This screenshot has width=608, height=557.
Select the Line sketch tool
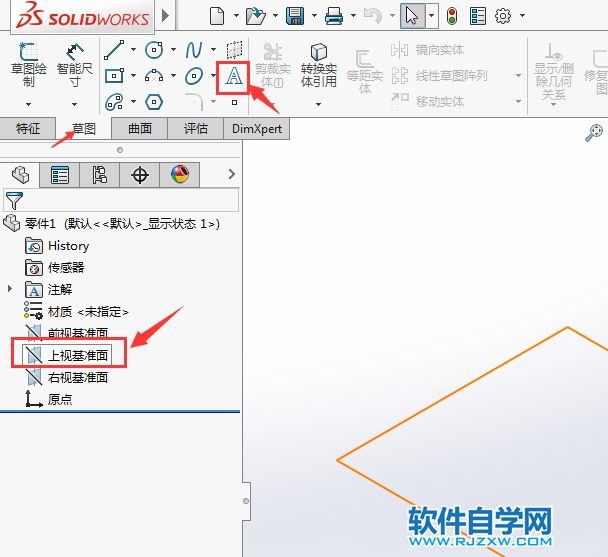pyautogui.click(x=114, y=50)
